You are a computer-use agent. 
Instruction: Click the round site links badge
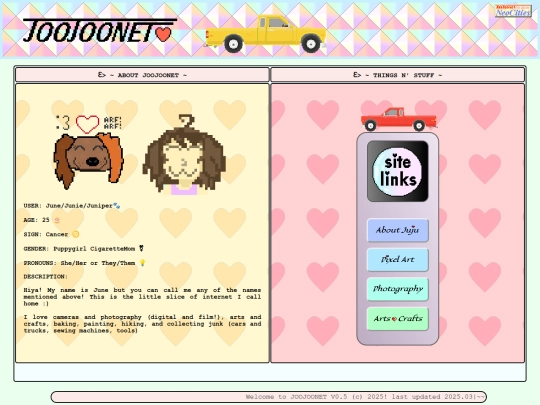397,171
